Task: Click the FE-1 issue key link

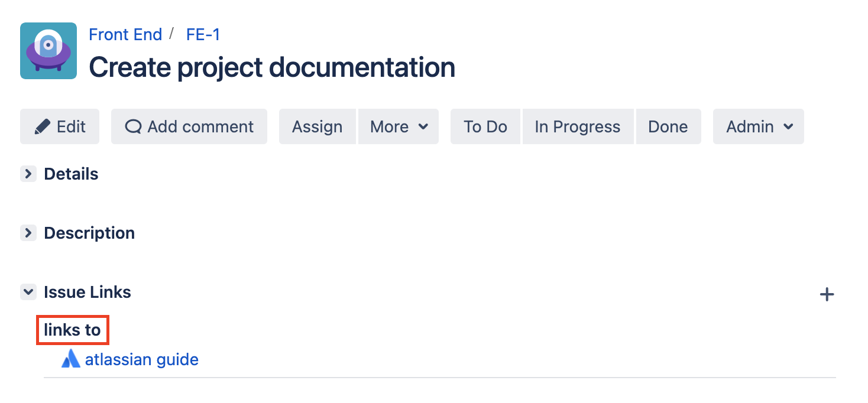Action: pos(203,34)
